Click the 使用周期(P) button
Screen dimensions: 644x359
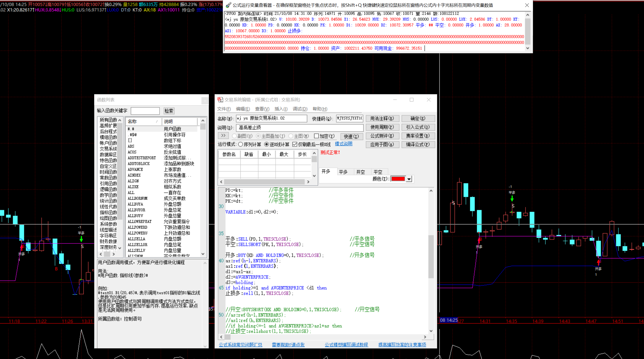(382, 127)
